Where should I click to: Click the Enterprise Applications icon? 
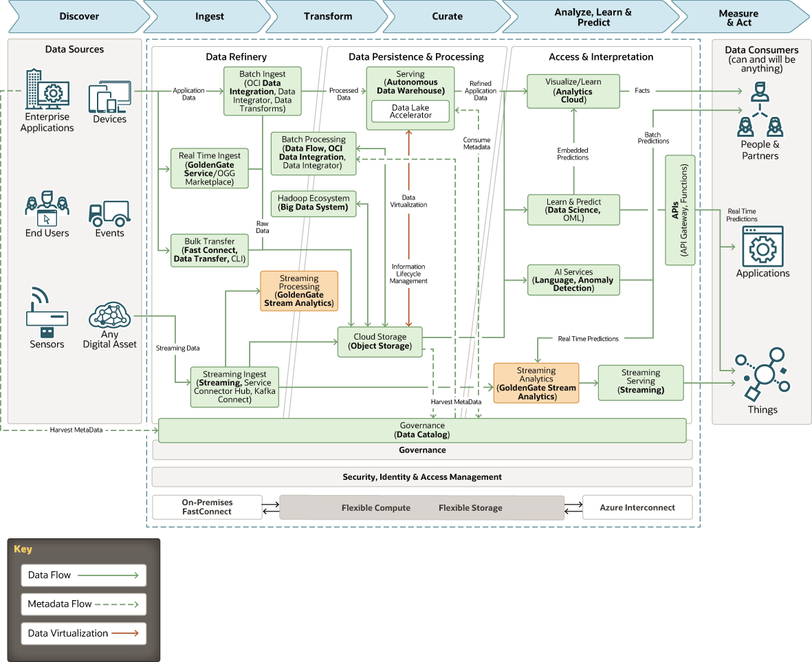(x=47, y=89)
